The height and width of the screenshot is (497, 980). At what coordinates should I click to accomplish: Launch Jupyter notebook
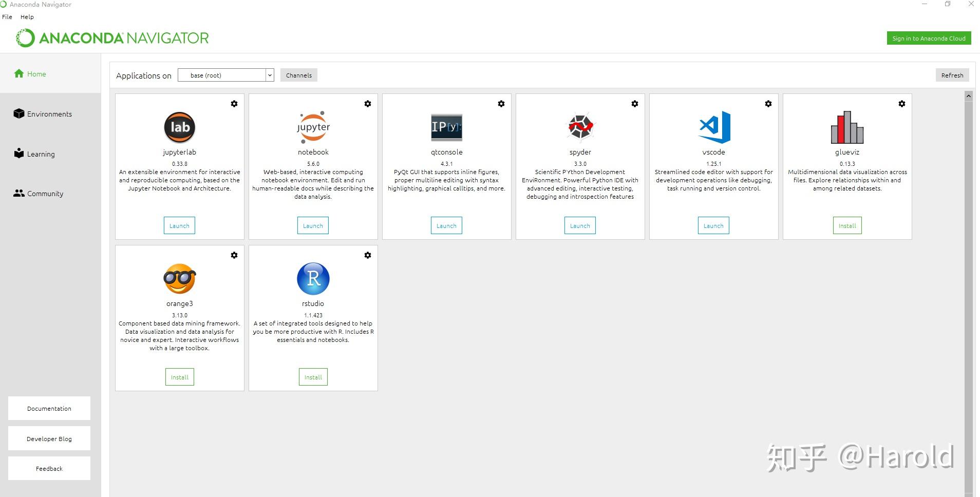point(313,225)
